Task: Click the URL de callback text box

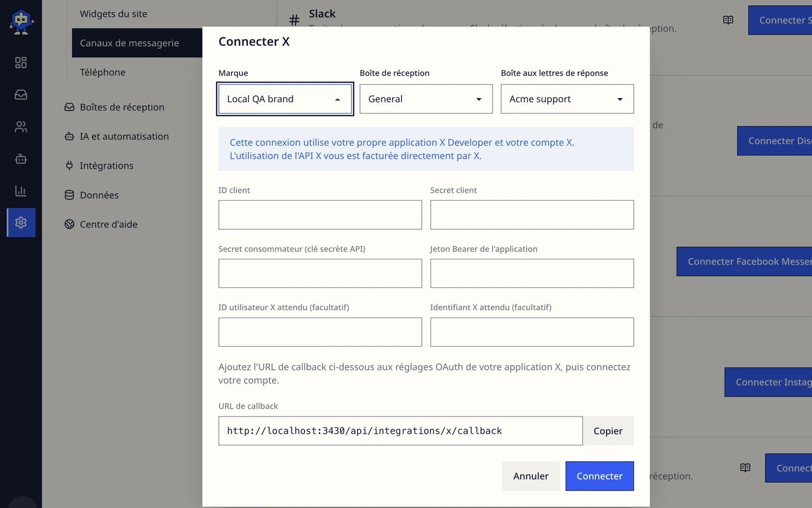Action: pyautogui.click(x=401, y=431)
